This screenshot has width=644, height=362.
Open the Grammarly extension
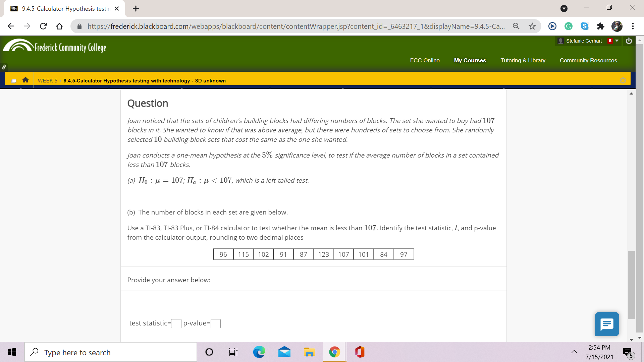pyautogui.click(x=568, y=26)
